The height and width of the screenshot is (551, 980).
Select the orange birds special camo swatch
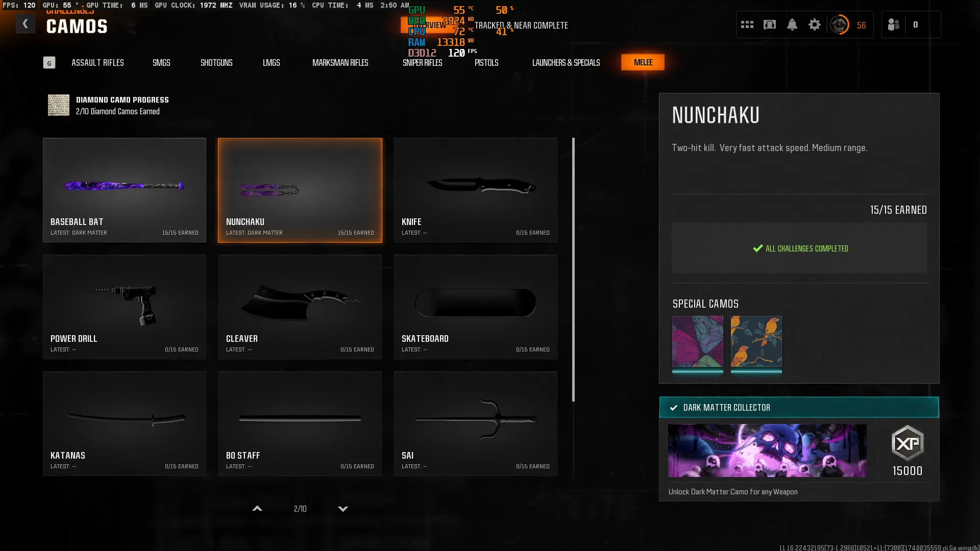pos(756,342)
